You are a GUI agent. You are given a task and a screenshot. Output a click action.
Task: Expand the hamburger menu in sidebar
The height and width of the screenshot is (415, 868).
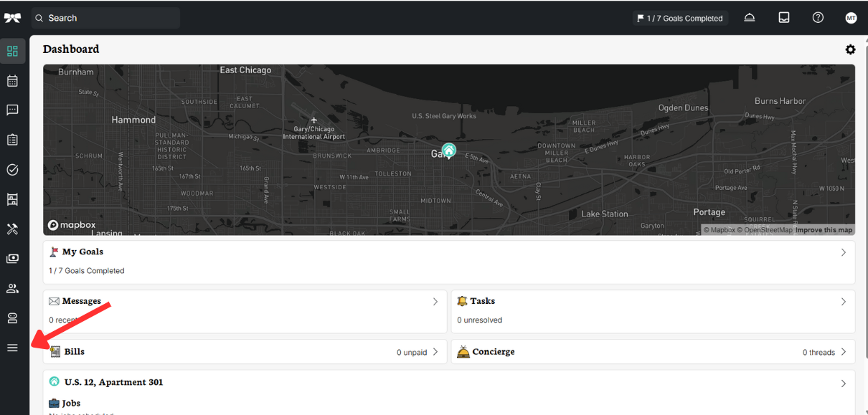[12, 348]
